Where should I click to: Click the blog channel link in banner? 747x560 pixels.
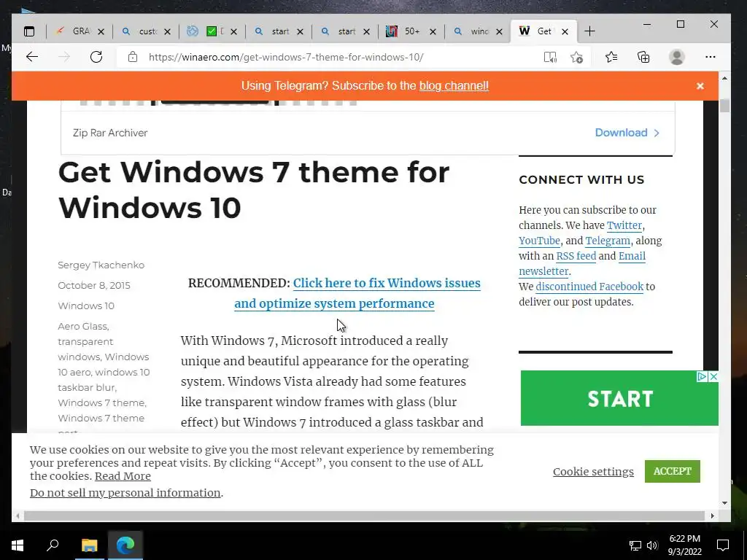454,86
